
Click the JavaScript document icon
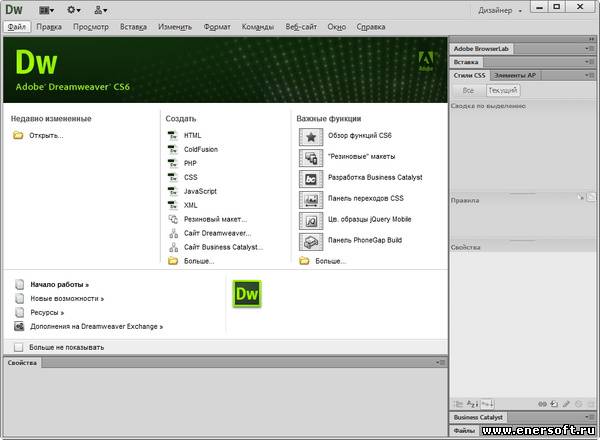point(173,191)
